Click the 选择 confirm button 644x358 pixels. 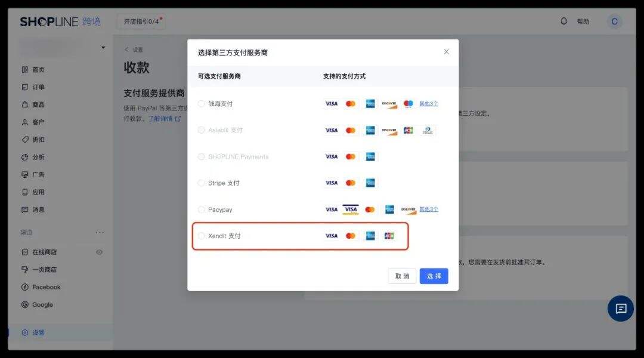(x=434, y=276)
